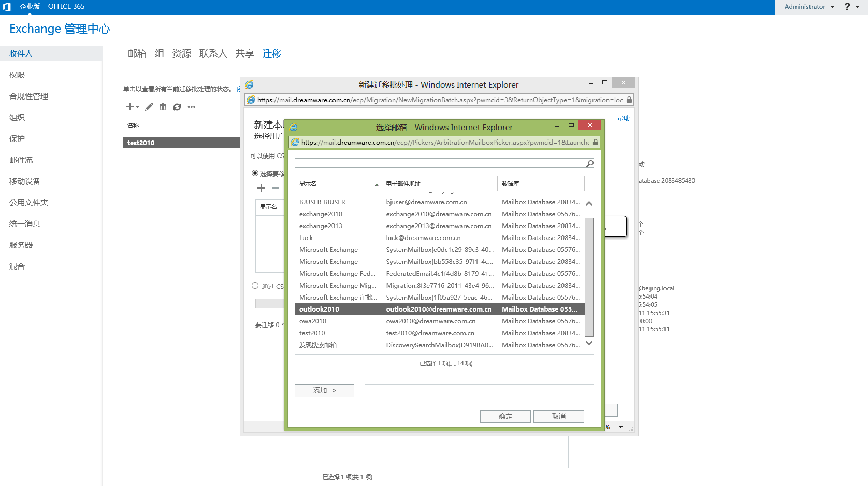Click the add user plus icon in migration wizard
868x493 pixels.
coord(261,188)
